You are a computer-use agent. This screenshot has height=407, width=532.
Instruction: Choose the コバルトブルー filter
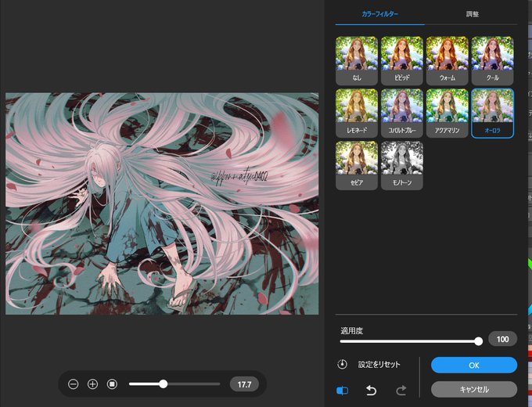click(x=401, y=113)
